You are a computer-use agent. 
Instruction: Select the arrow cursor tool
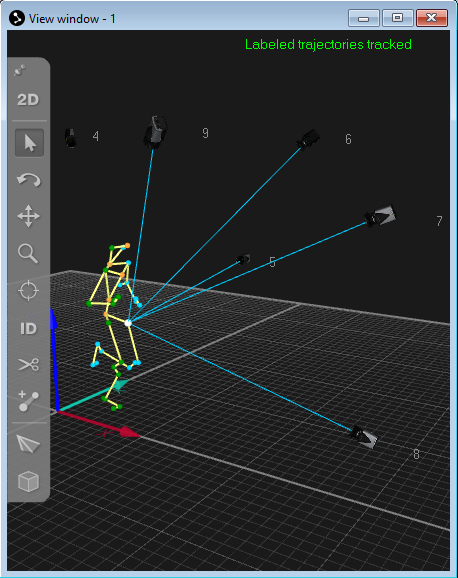click(29, 143)
